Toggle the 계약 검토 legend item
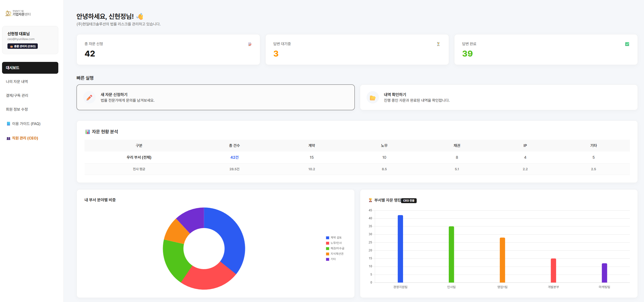Screen dimensions: 644x302 334,238
